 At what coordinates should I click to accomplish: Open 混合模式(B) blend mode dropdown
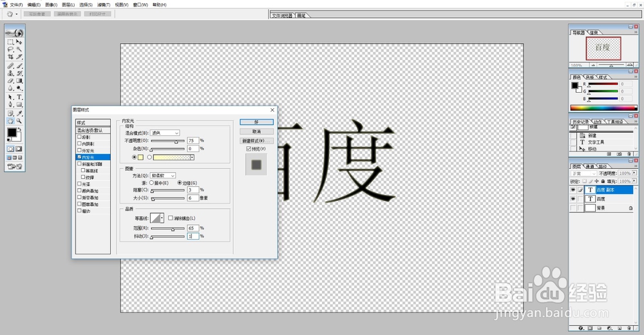coord(165,133)
